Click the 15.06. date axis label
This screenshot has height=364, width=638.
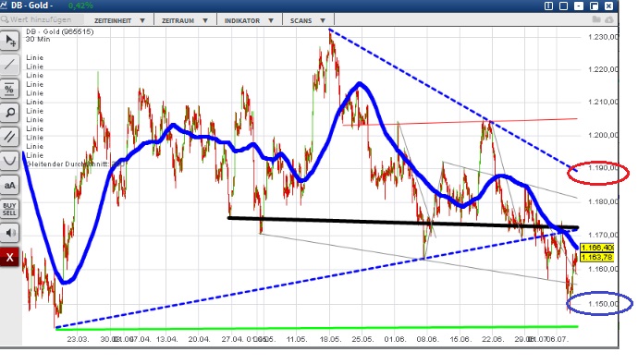[x=460, y=339]
